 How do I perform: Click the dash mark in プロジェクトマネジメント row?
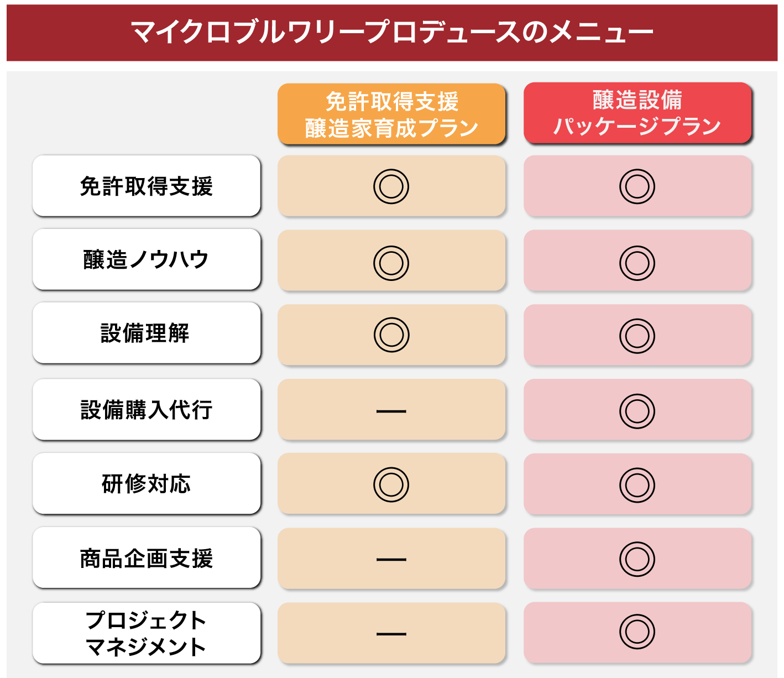click(391, 634)
